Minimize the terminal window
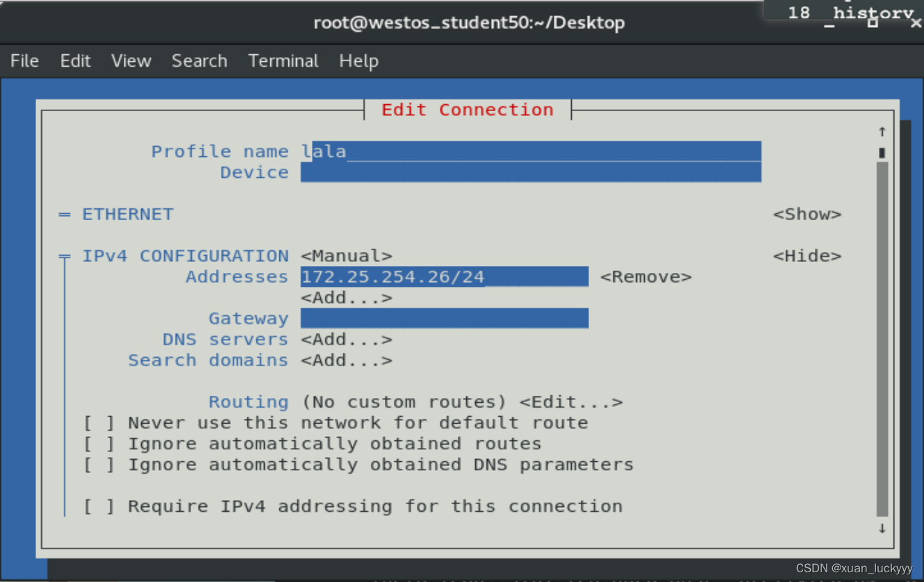 (x=830, y=24)
